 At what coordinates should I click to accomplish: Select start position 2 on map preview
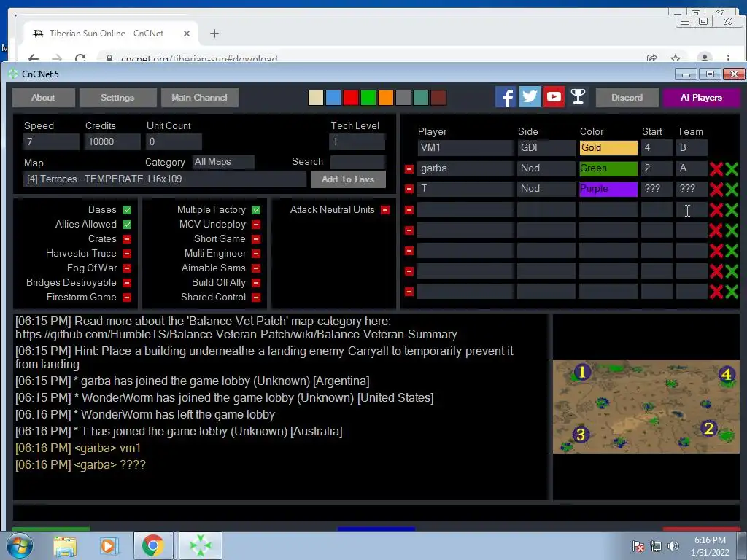coord(708,429)
